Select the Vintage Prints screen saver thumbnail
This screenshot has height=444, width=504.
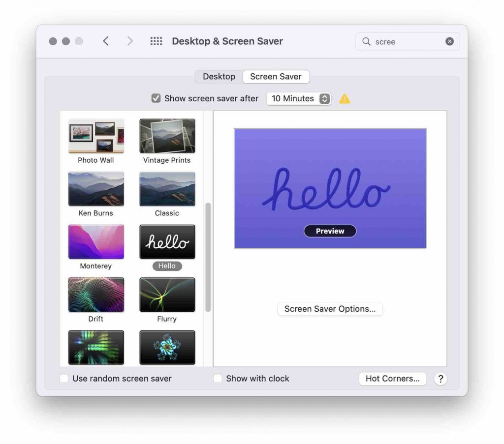tap(167, 136)
